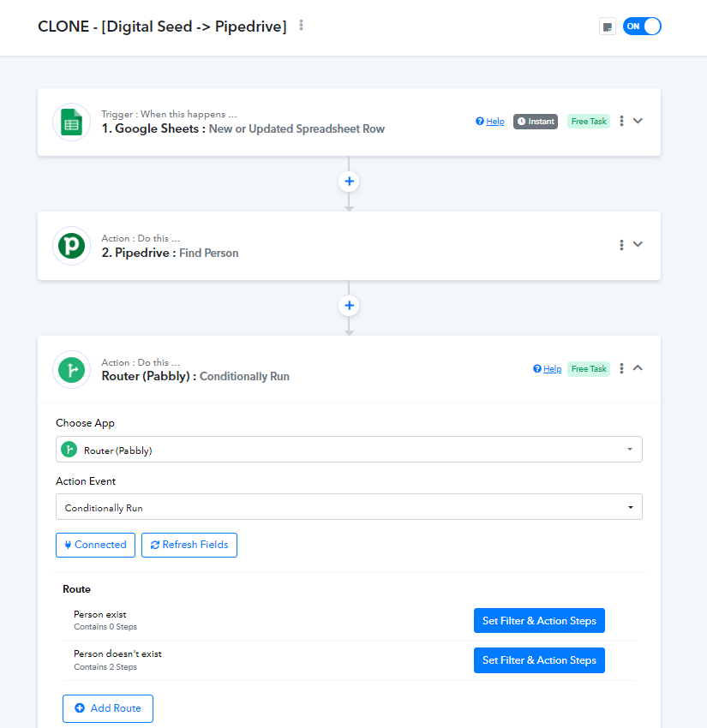Viewport: 707px width, 728px height.
Task: Click the Google Sheets app icon
Action: 71,122
